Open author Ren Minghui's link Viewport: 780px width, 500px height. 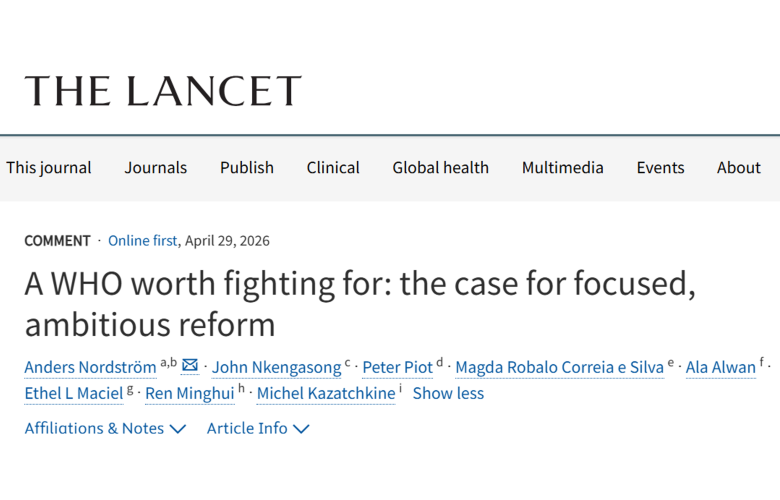coord(190,394)
